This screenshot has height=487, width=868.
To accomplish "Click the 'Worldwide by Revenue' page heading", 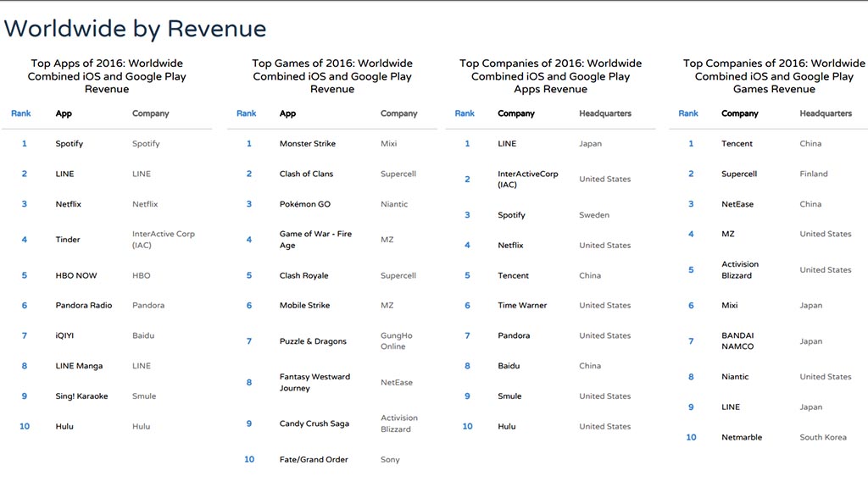I will [135, 29].
